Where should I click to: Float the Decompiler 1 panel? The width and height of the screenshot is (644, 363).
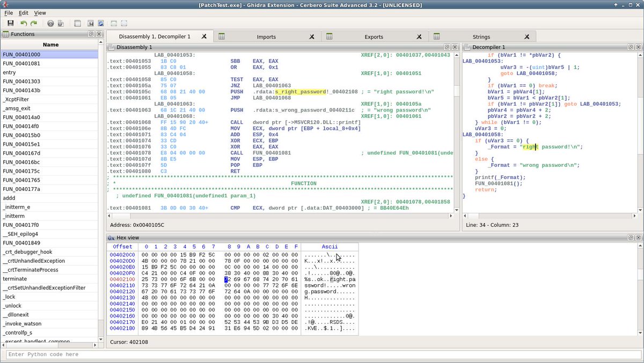(x=632, y=47)
